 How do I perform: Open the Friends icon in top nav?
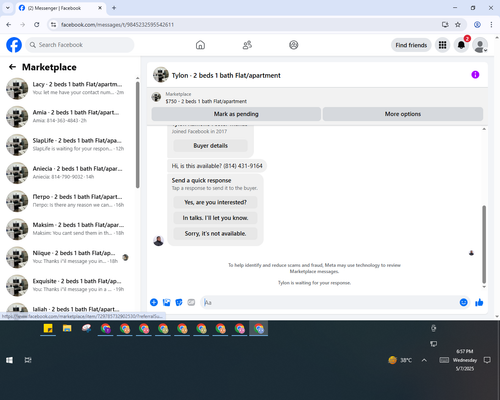tap(247, 45)
